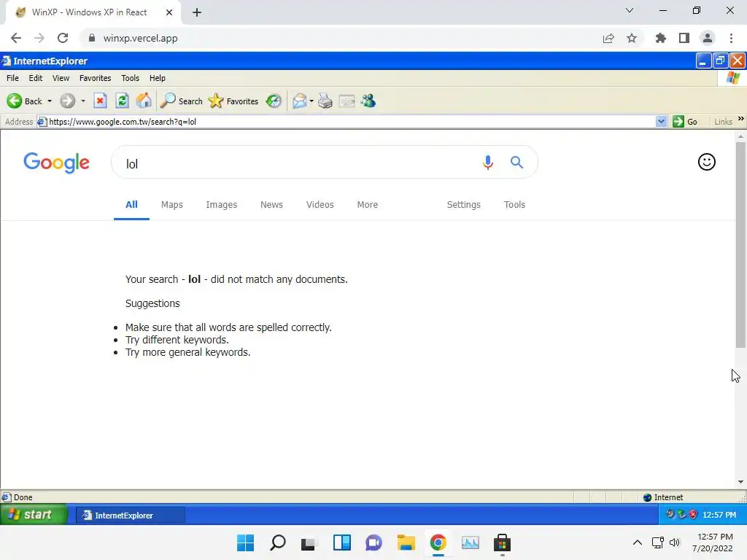The height and width of the screenshot is (560, 747).
Task: Open the More search options
Action: (x=368, y=205)
